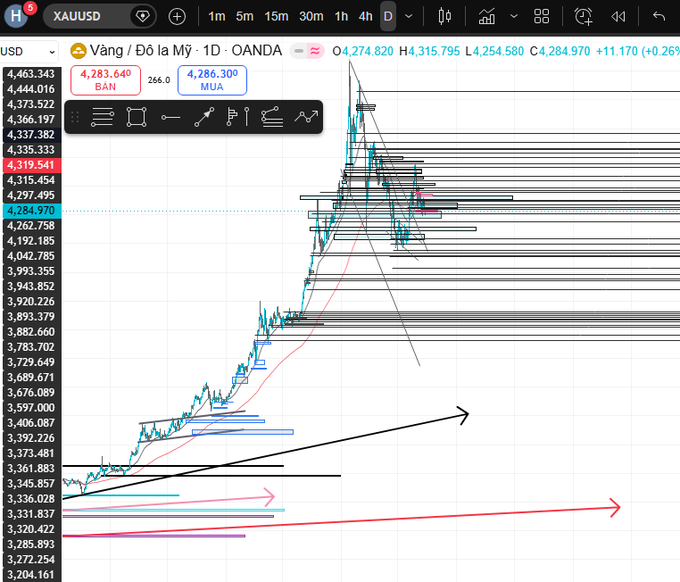Click the 4,042.785 price axis label

[32, 256]
